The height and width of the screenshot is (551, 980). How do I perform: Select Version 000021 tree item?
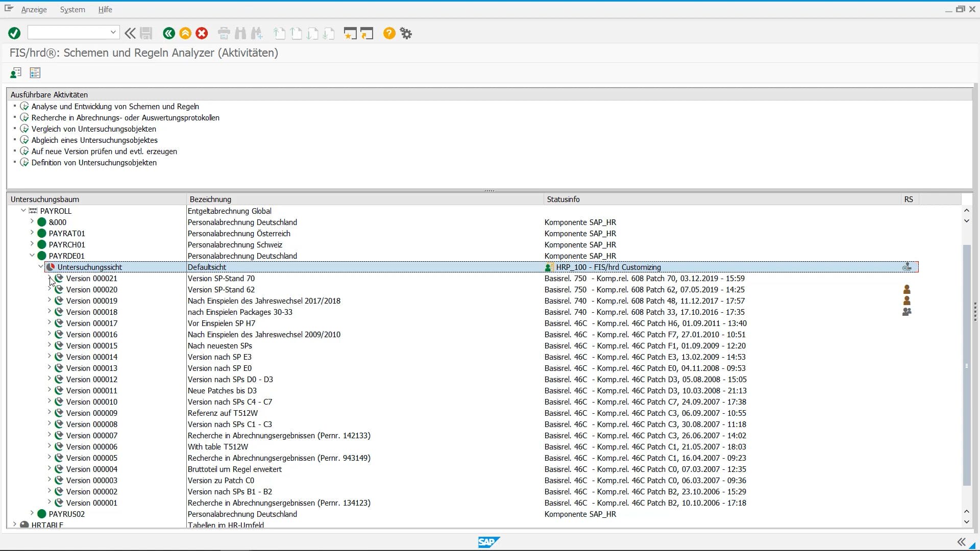pyautogui.click(x=92, y=279)
